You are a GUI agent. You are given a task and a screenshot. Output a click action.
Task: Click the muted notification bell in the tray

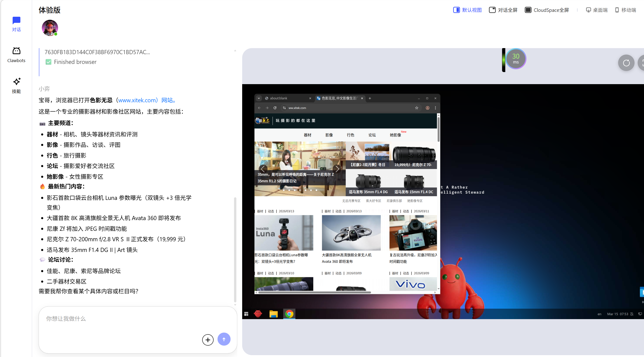(631, 314)
